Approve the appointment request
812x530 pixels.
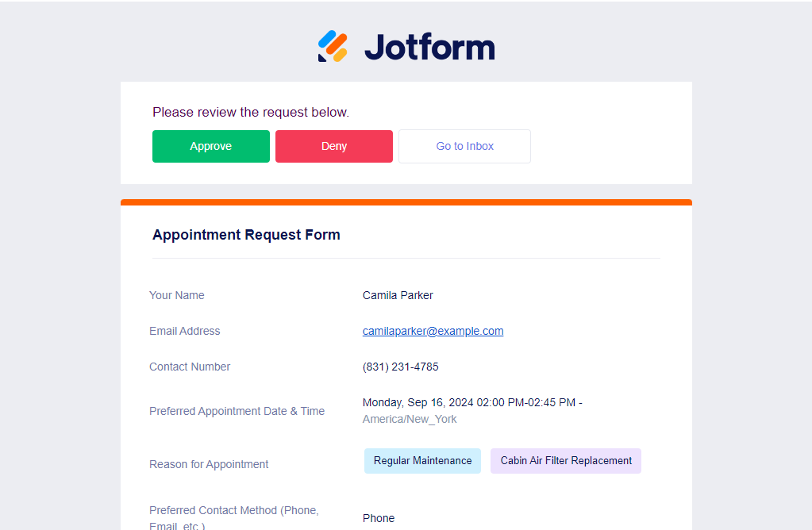tap(211, 147)
